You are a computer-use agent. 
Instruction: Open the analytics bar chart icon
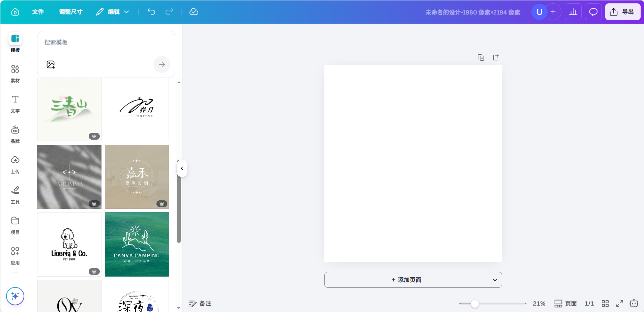[573, 12]
